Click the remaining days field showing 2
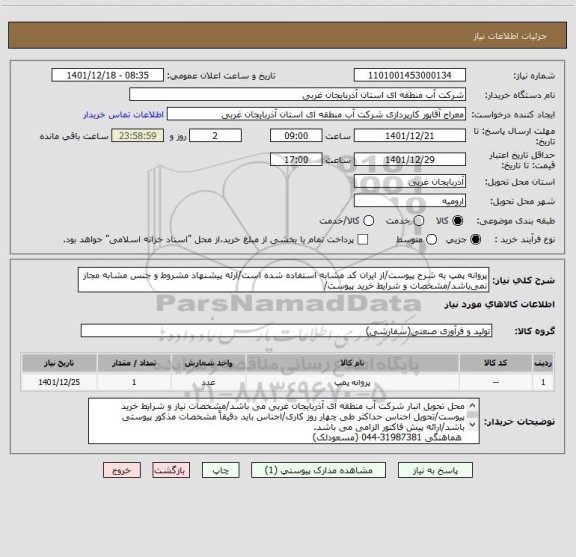Image resolution: width=576 pixels, height=557 pixels. tap(215, 136)
